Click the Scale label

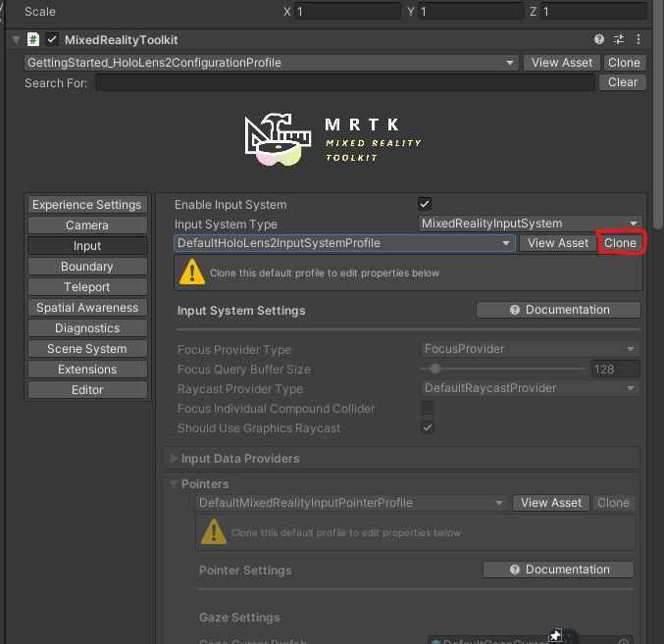[x=40, y=12]
